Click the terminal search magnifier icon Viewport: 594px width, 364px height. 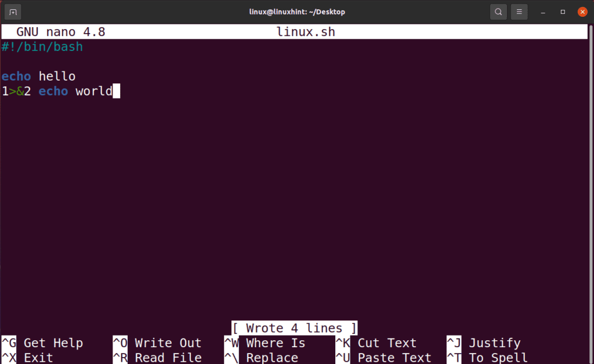point(498,12)
